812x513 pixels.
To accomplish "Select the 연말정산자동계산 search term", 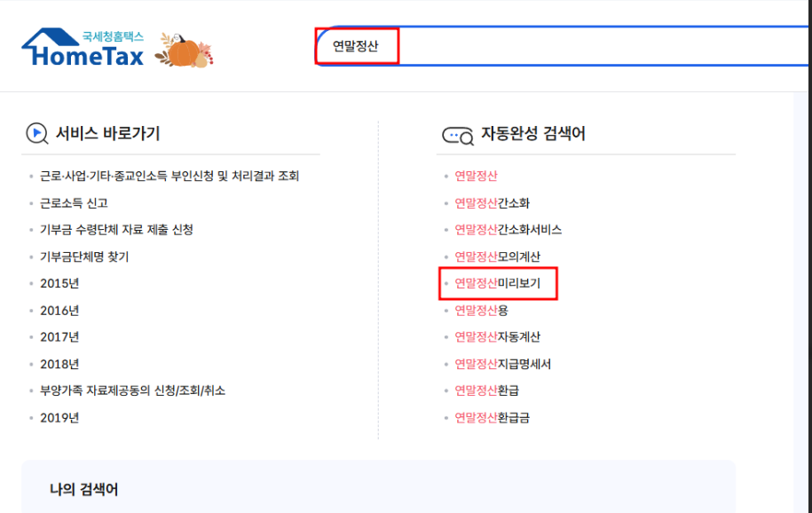I will pyautogui.click(x=497, y=336).
